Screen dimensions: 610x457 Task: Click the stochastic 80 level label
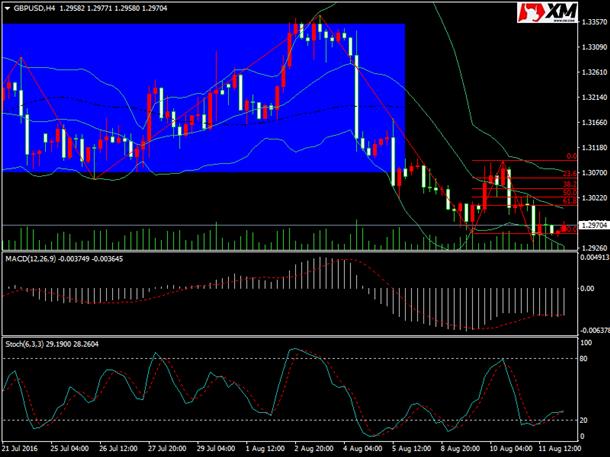[x=583, y=359]
